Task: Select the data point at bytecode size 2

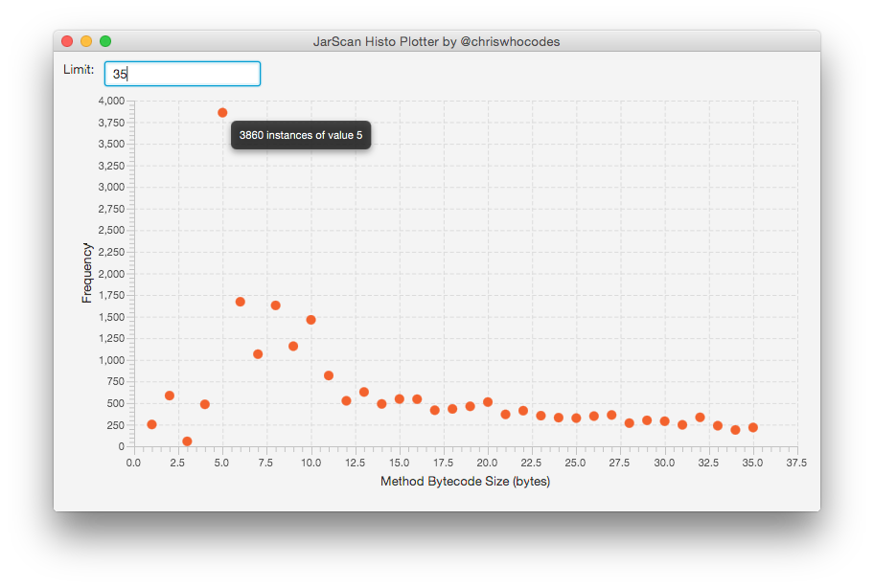Action: tap(170, 396)
